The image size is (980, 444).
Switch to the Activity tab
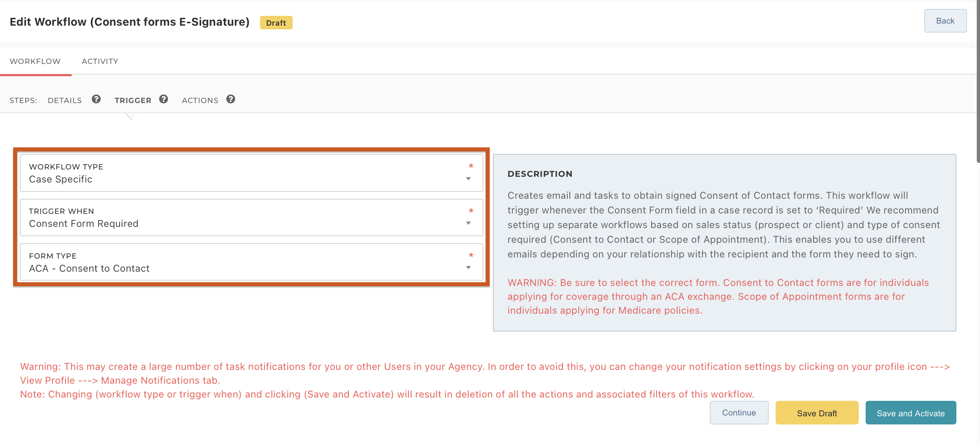(x=100, y=62)
